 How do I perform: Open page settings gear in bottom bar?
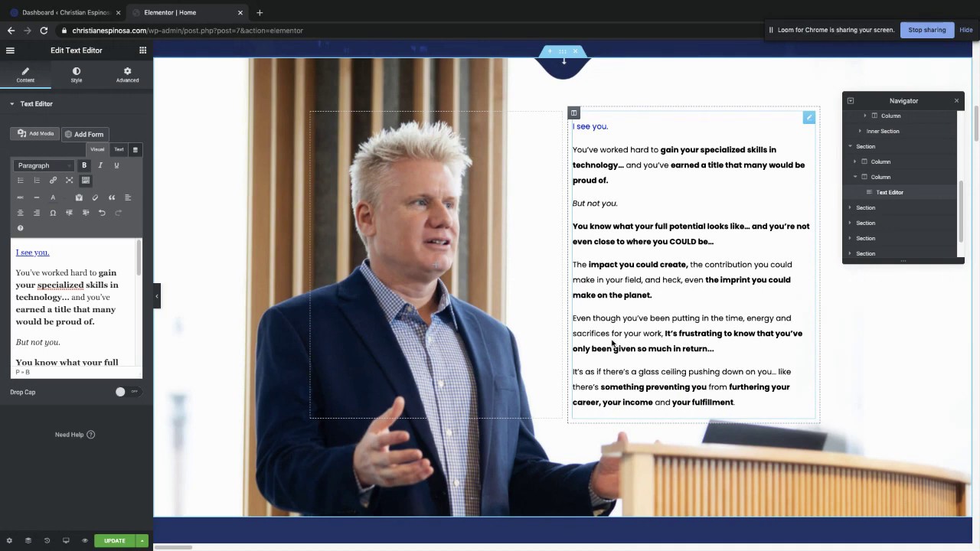coord(9,540)
